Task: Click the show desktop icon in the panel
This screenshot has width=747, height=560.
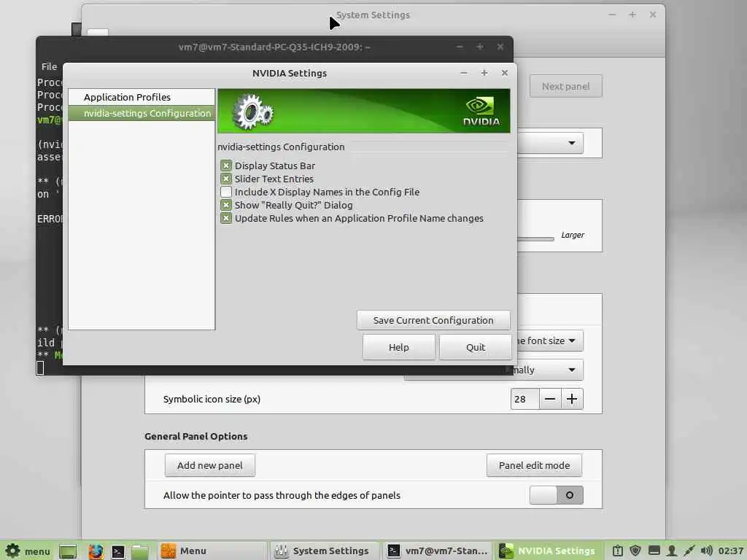Action: pyautogui.click(x=68, y=551)
